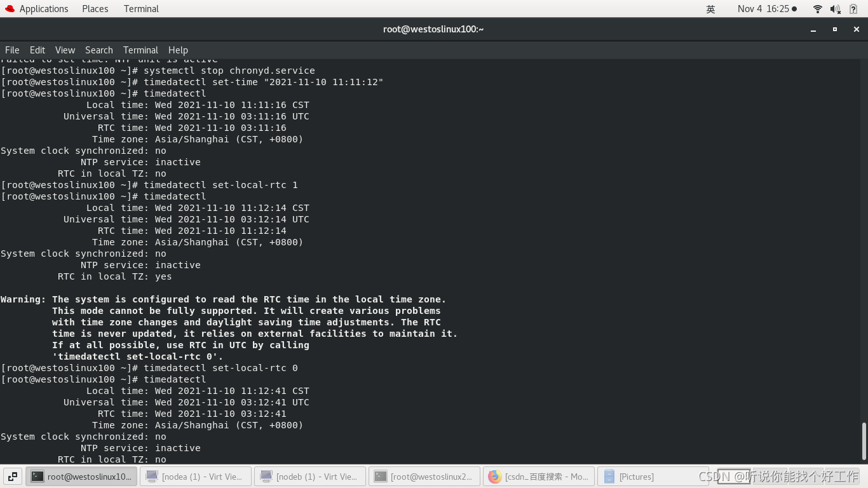
Task: Switch to nodeb (1) Virt Viewer window
Action: [310, 477]
